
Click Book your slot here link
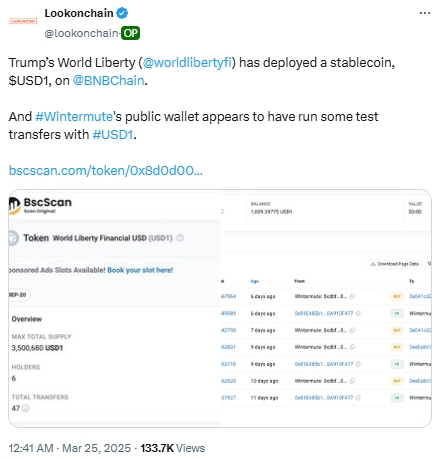pos(140,270)
